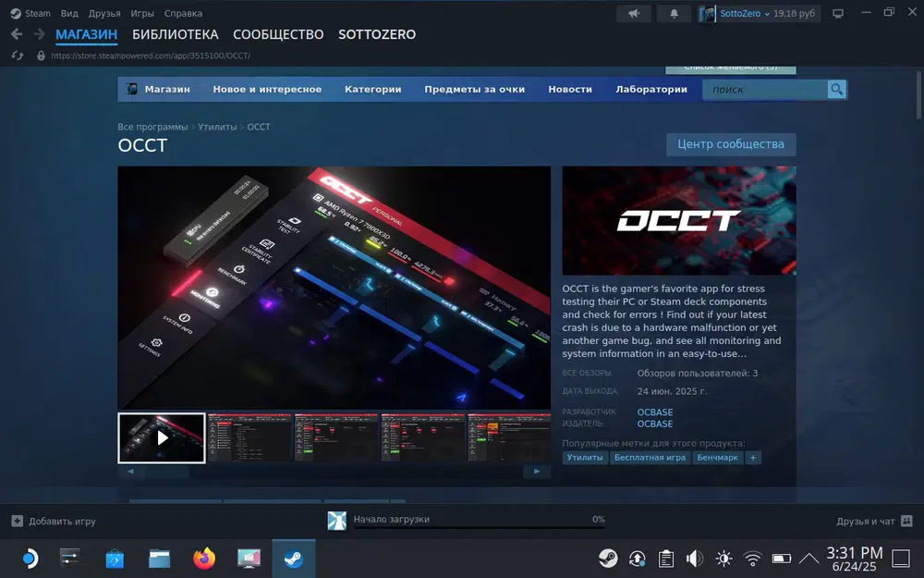The width and height of the screenshot is (924, 578).
Task: Open the volume tray icon
Action: point(695,558)
